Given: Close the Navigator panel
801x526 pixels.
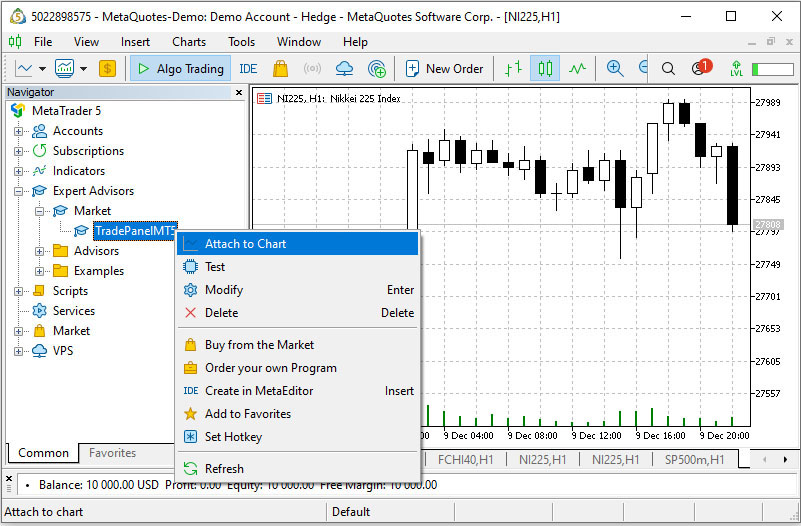Looking at the screenshot, I should 239,92.
